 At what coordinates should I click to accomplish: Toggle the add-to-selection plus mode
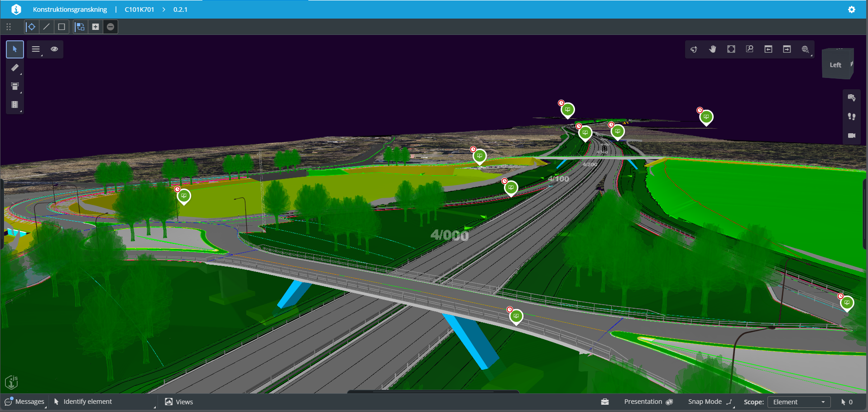coord(96,27)
